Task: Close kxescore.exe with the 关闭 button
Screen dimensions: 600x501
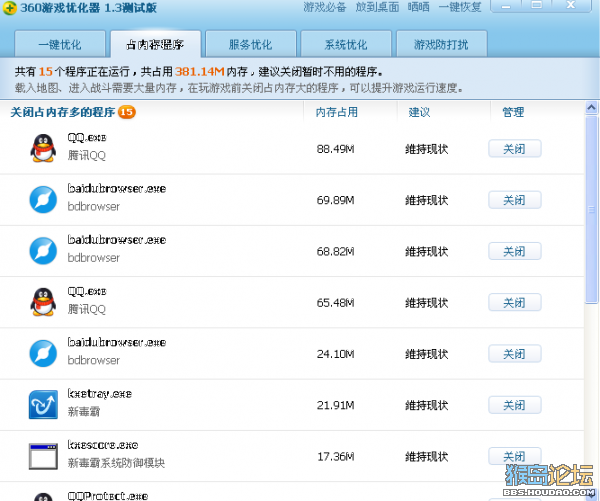Action: click(x=515, y=456)
